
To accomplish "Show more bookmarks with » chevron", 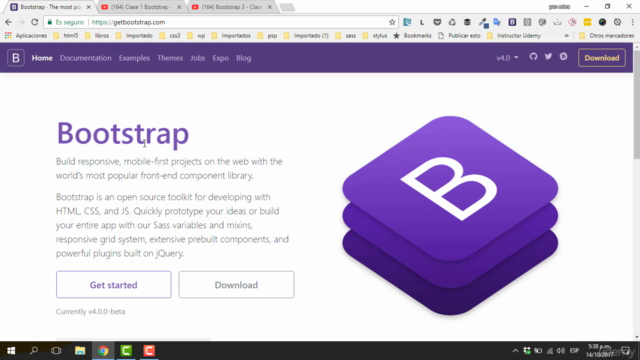I will click(x=567, y=36).
